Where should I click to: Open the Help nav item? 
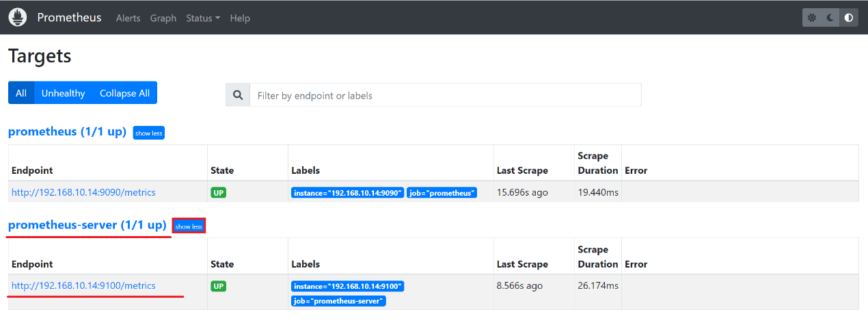coord(240,18)
